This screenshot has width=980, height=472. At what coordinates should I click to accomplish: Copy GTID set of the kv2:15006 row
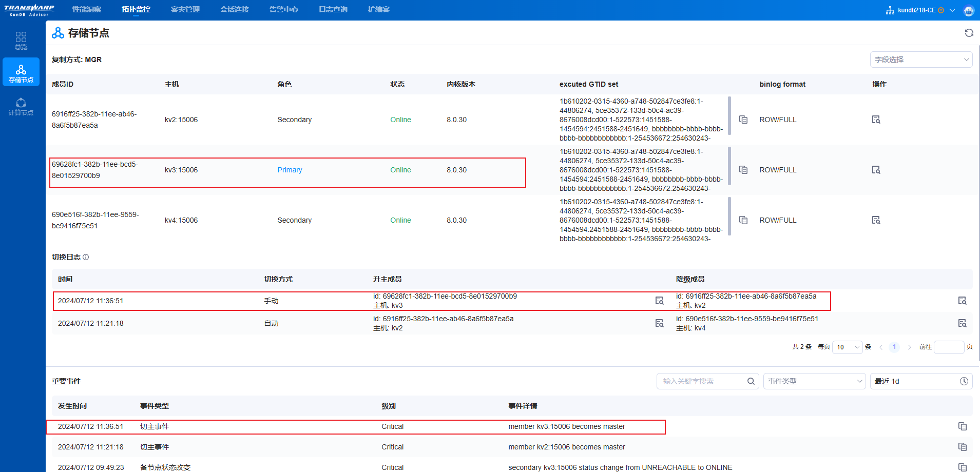[x=743, y=120]
